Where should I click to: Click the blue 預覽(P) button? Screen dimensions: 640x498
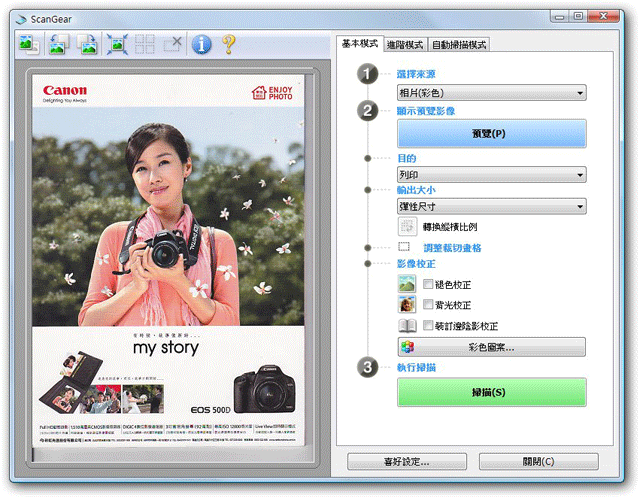(x=492, y=133)
